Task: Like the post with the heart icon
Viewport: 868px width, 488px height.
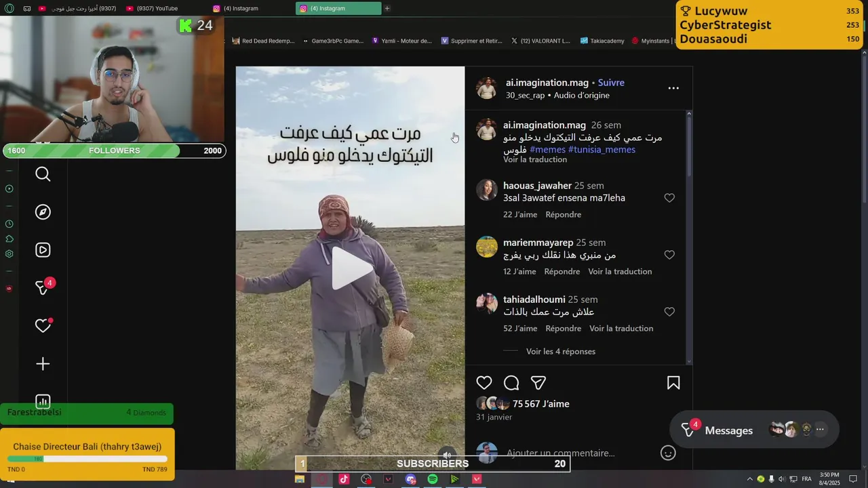Action: click(x=484, y=383)
